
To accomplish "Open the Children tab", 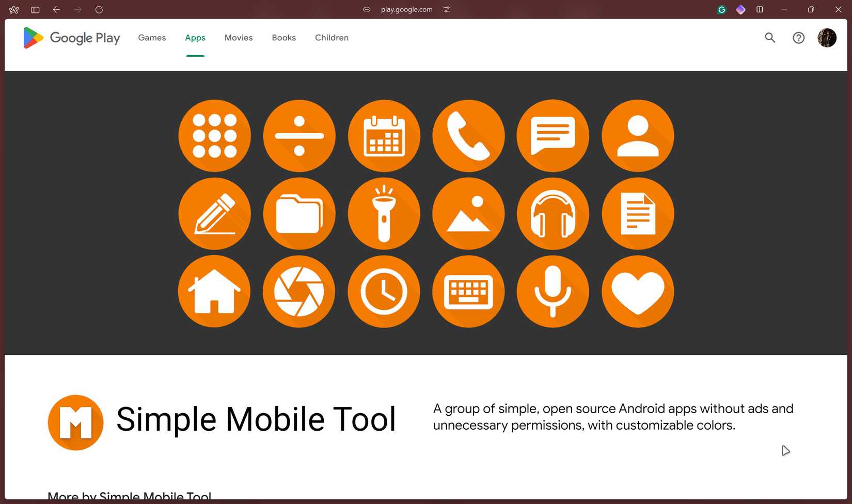I will point(332,38).
